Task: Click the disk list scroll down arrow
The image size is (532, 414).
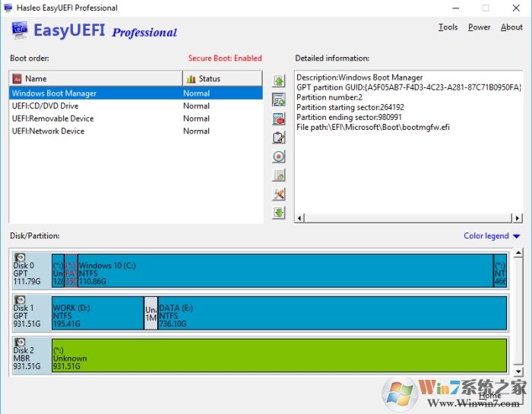Action: (518, 371)
